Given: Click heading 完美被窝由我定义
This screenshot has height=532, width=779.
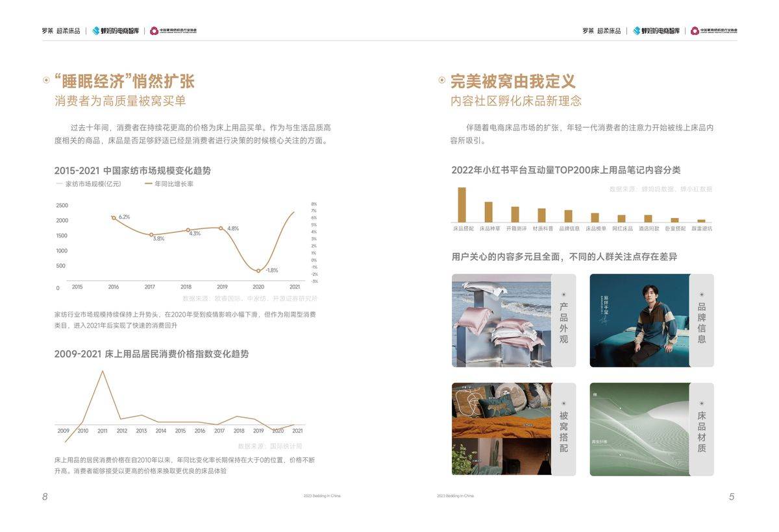Looking at the screenshot, I should [513, 81].
